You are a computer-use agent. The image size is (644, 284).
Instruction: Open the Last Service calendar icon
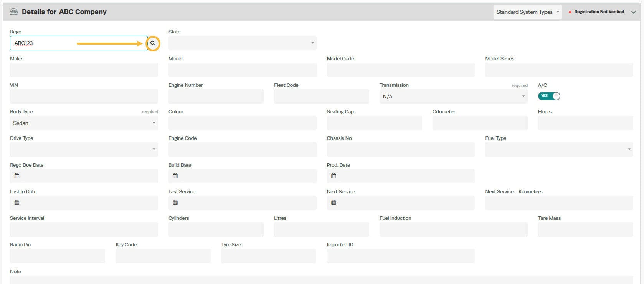(x=175, y=203)
